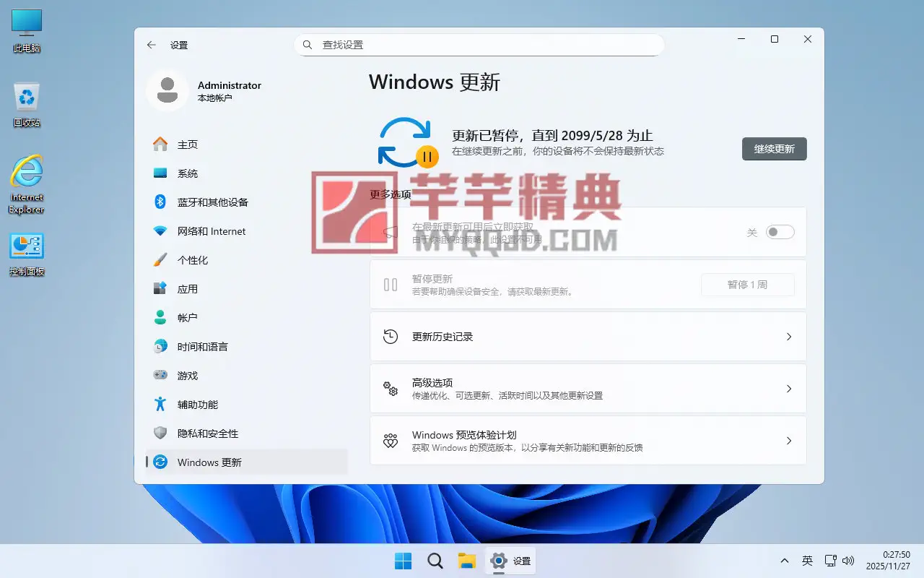Click the 继续更新 resume updates button
Screen dimensions: 924x578
tap(774, 149)
